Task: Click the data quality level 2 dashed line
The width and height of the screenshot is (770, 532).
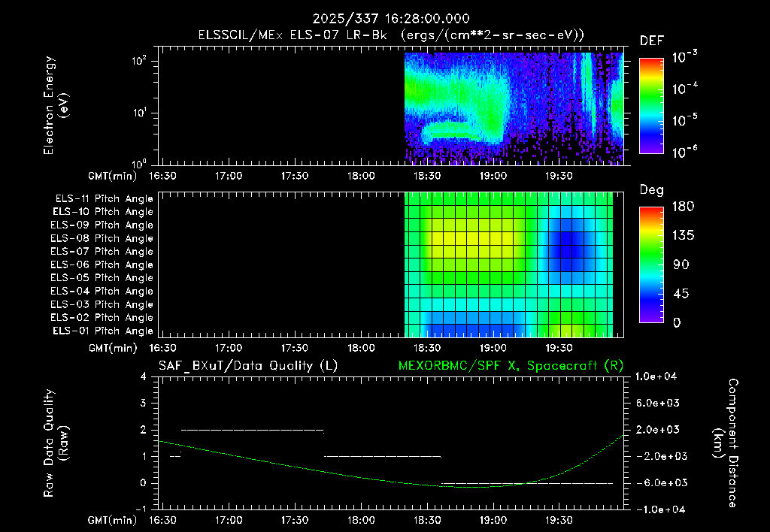Action: tap(253, 430)
